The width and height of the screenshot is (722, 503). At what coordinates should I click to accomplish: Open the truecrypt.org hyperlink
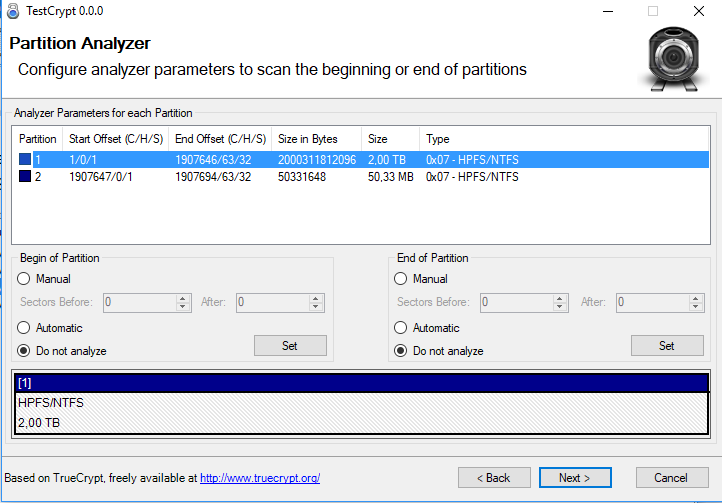tap(260, 478)
